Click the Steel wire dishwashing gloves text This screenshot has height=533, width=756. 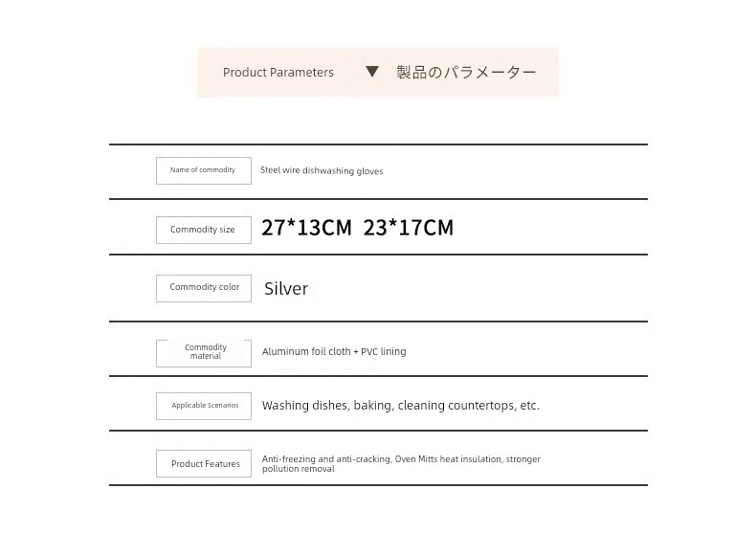point(322,171)
